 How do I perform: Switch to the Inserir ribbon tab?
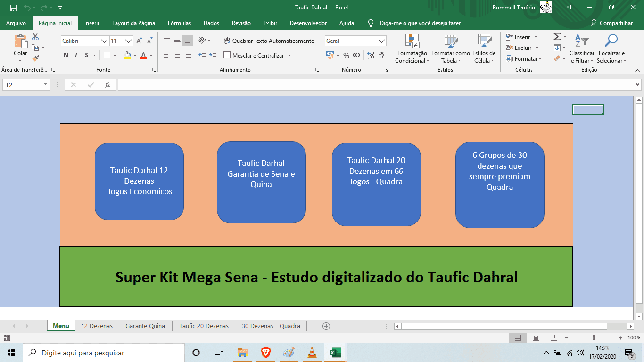(x=92, y=23)
